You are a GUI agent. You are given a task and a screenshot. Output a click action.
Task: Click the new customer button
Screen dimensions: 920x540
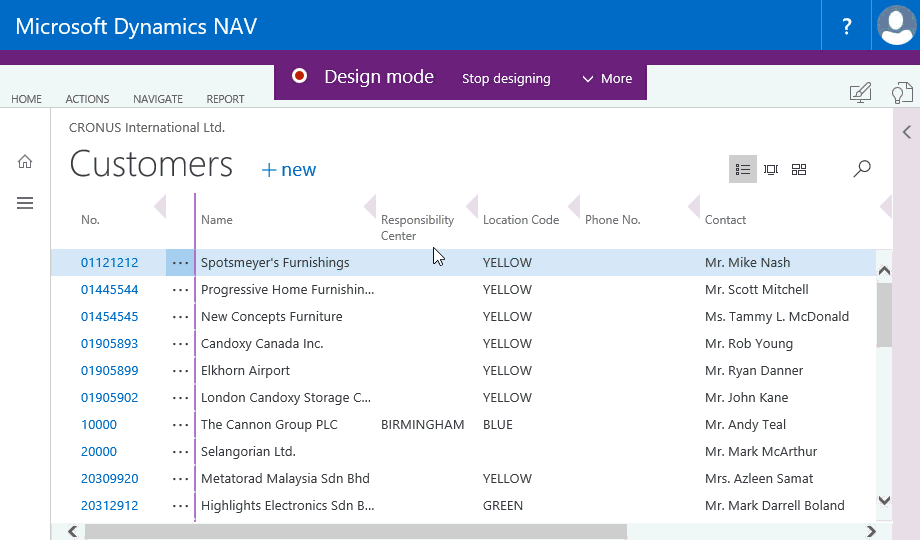click(x=289, y=170)
